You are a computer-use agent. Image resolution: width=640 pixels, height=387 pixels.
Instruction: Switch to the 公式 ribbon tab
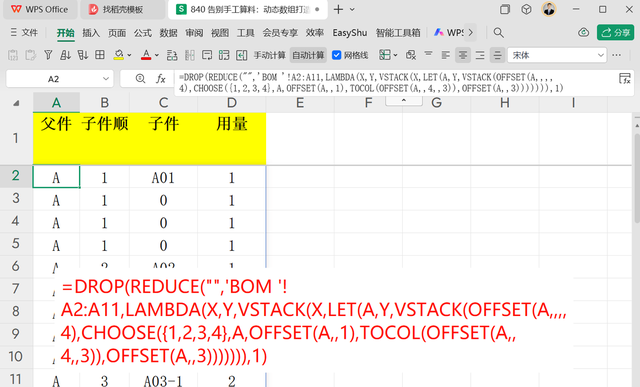pyautogui.click(x=142, y=33)
